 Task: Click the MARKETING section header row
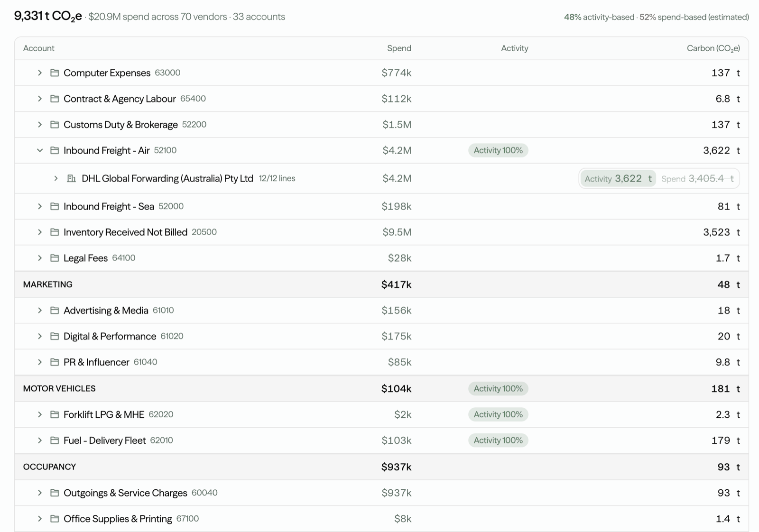[381, 284]
